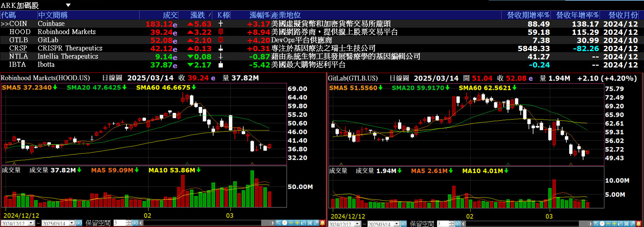Click Ibotta company name
This screenshot has width=644, height=227.
pos(46,64)
